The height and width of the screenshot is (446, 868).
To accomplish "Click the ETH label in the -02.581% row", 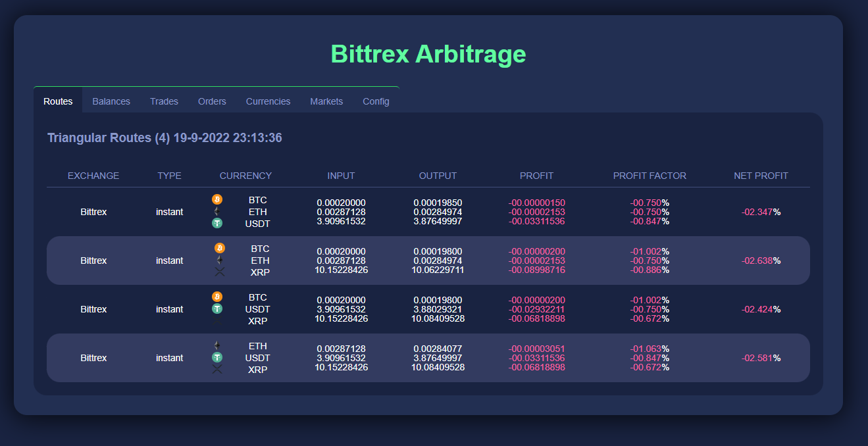I will click(x=257, y=346).
